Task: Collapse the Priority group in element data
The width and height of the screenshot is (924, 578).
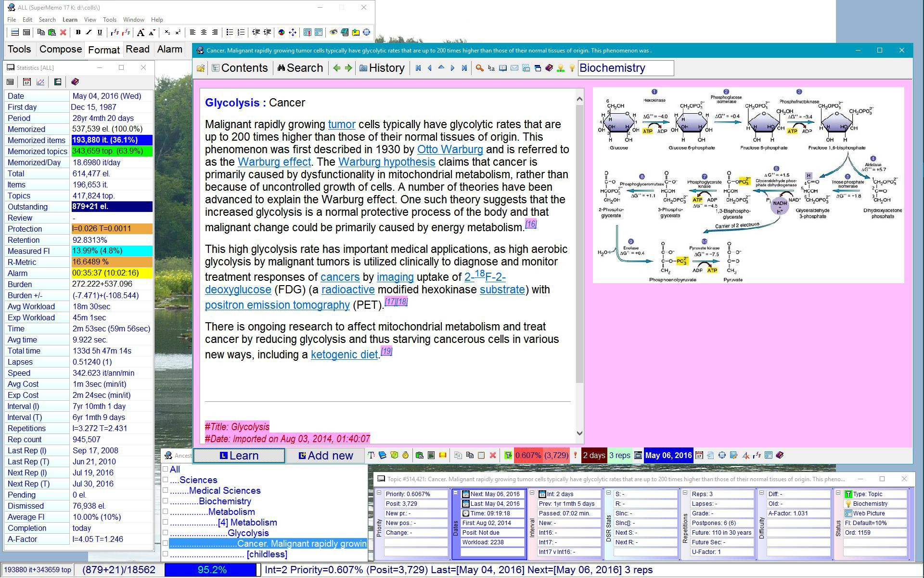Action: click(x=379, y=493)
